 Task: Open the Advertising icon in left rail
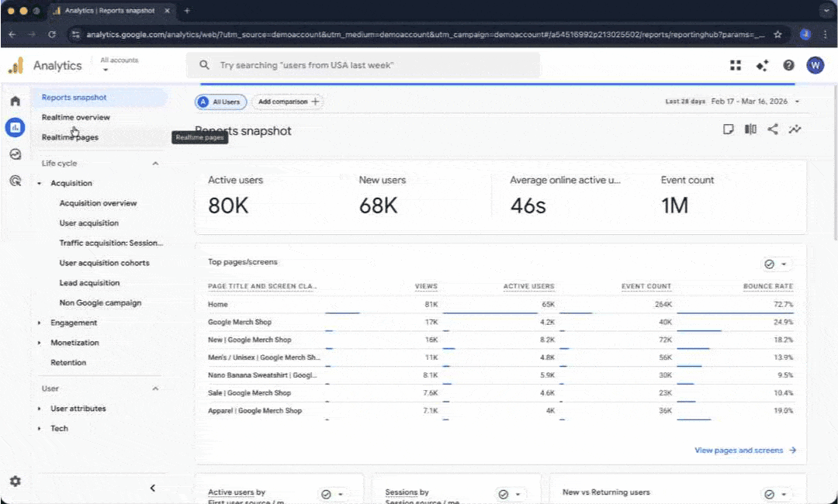click(15, 181)
